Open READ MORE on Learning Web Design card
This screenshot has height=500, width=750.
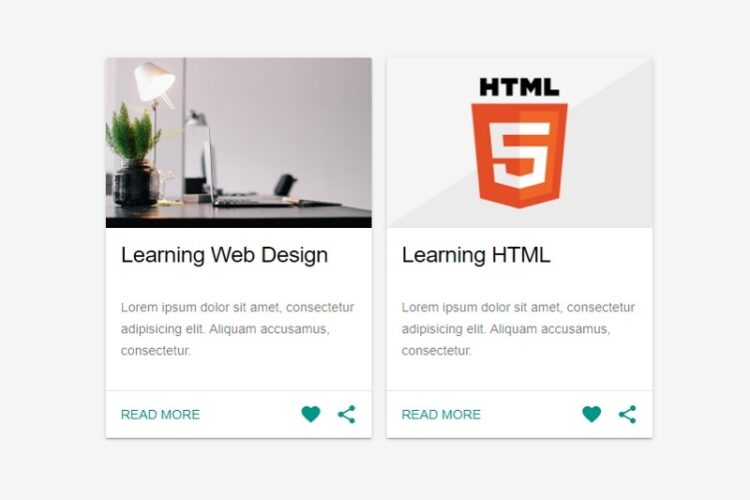pyautogui.click(x=160, y=414)
